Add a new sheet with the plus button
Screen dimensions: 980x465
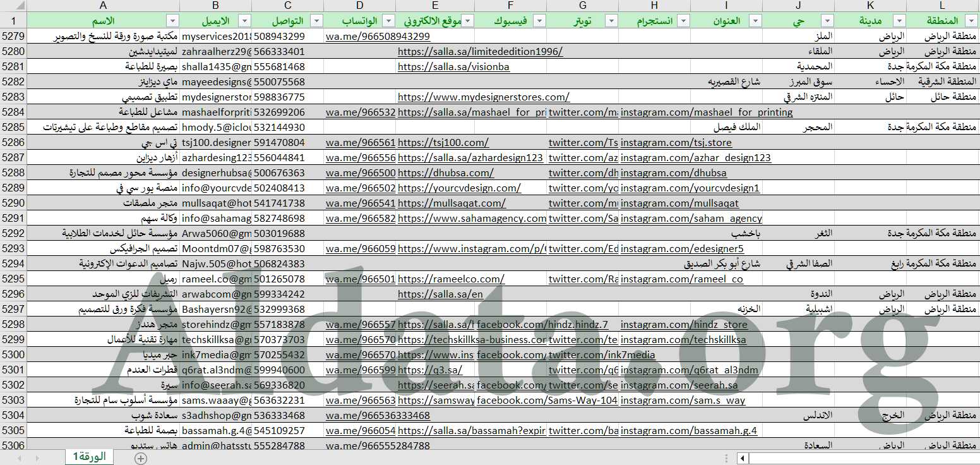pos(141,459)
